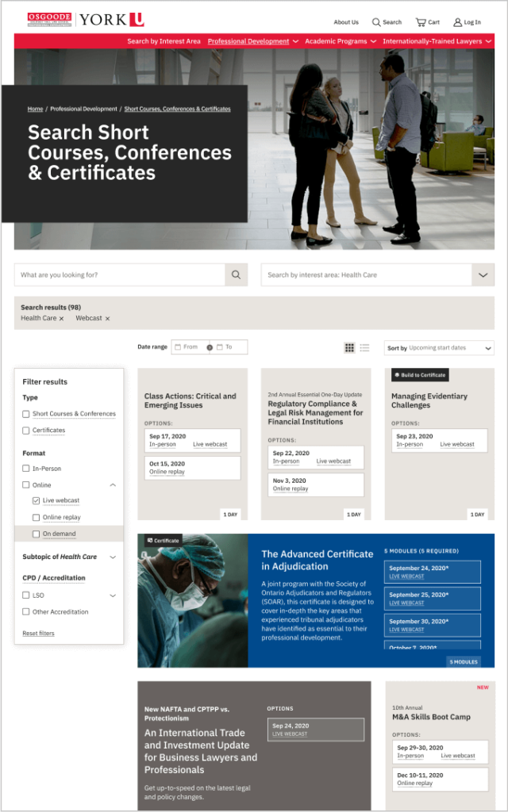Open Regulatory Compliance & Legal Risk Management course
Screen dimensions: 508x812
click(315, 412)
